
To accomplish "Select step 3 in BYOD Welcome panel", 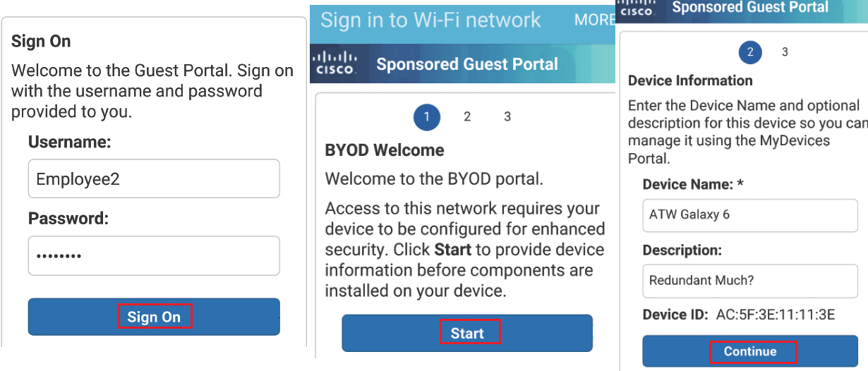I will point(507,117).
